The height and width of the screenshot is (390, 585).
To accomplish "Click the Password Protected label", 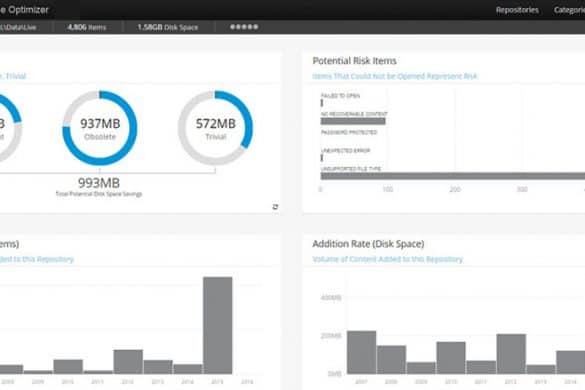I will [x=349, y=132].
